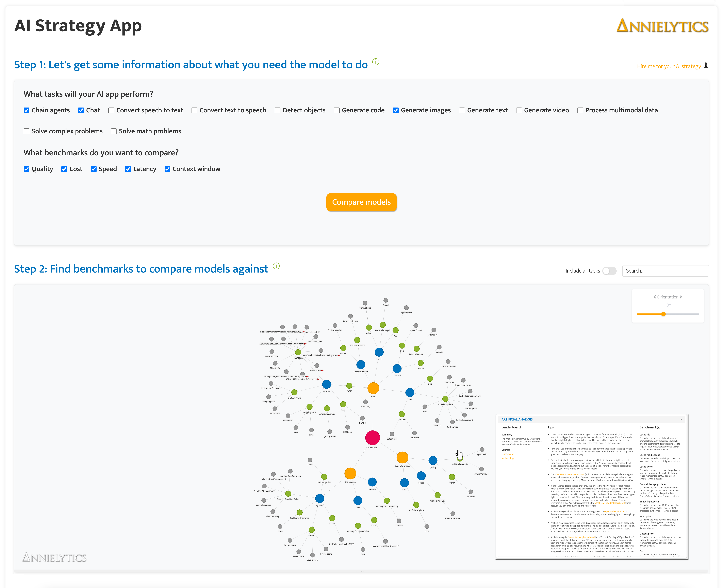Click the left Orientation chevron arrows

click(x=655, y=297)
